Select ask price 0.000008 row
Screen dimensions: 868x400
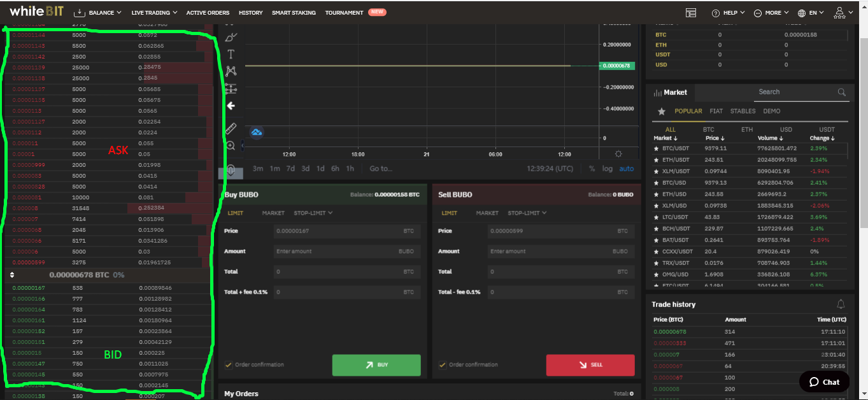click(x=108, y=208)
